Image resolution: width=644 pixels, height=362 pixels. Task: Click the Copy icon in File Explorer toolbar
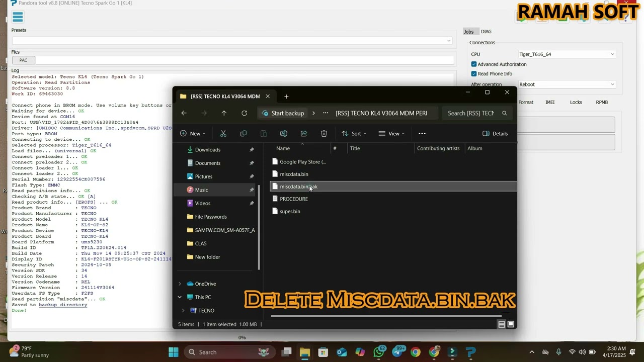tap(244, 134)
